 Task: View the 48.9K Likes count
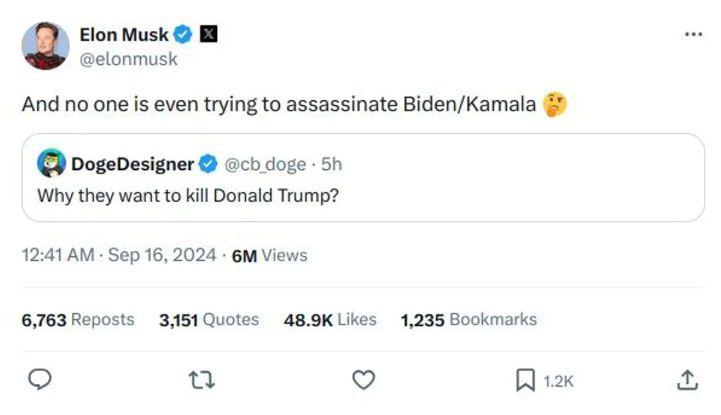pos(330,320)
